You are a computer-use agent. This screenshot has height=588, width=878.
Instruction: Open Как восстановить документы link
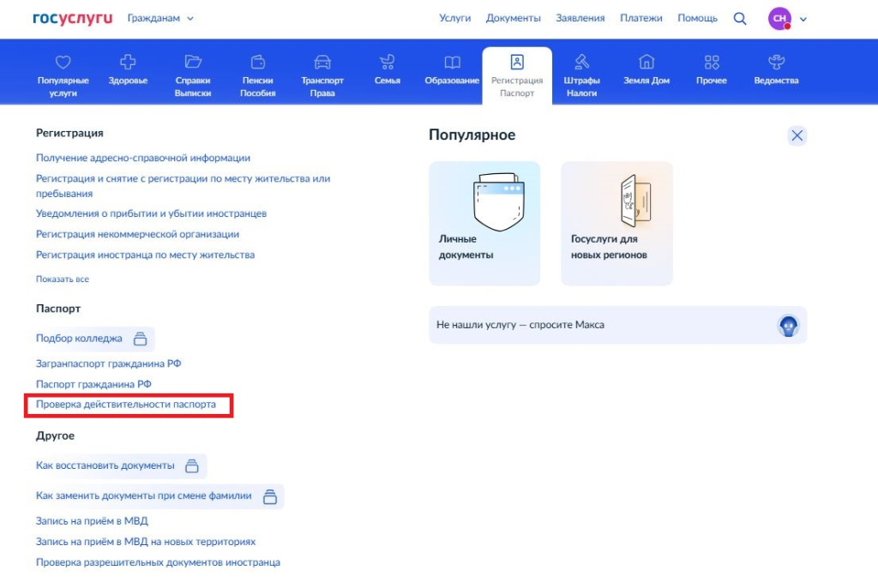105,465
